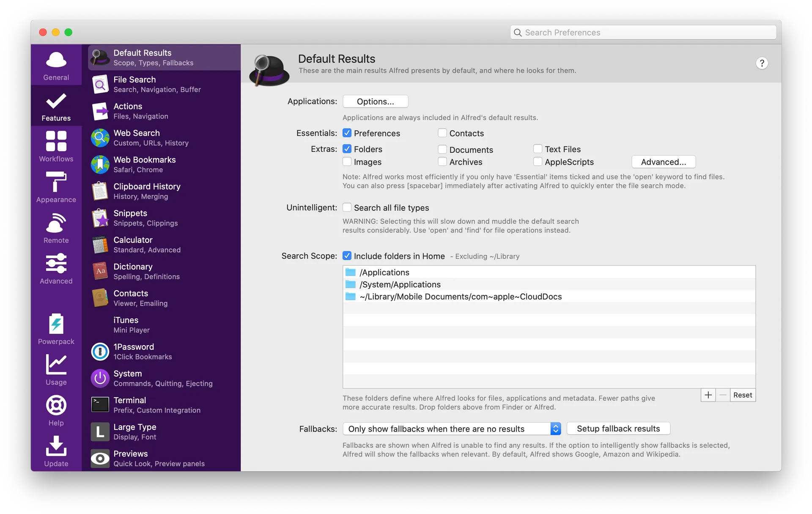Image resolution: width=812 pixels, height=514 pixels.
Task: Click the Contacts address book icon
Action: [100, 298]
